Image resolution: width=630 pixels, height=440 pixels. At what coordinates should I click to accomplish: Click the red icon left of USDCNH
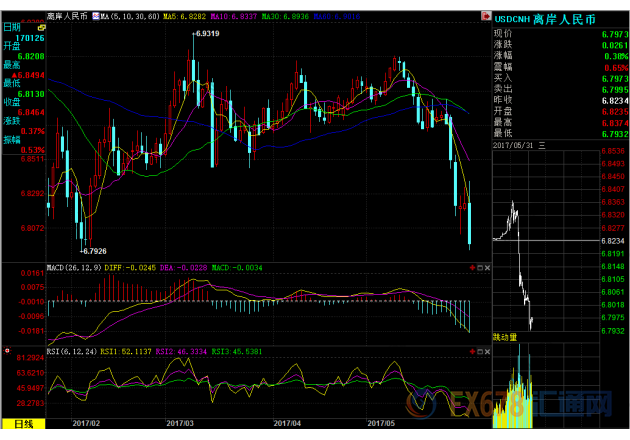point(486,16)
